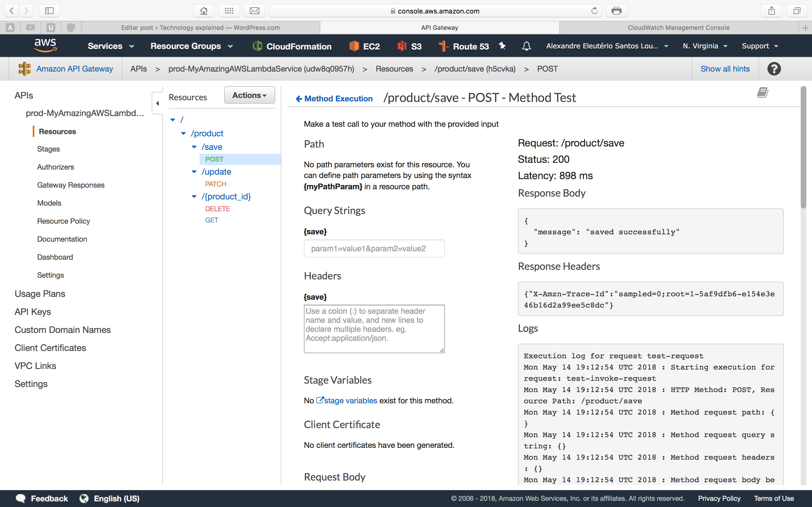
Task: Click Safari page reload icon
Action: [594, 11]
